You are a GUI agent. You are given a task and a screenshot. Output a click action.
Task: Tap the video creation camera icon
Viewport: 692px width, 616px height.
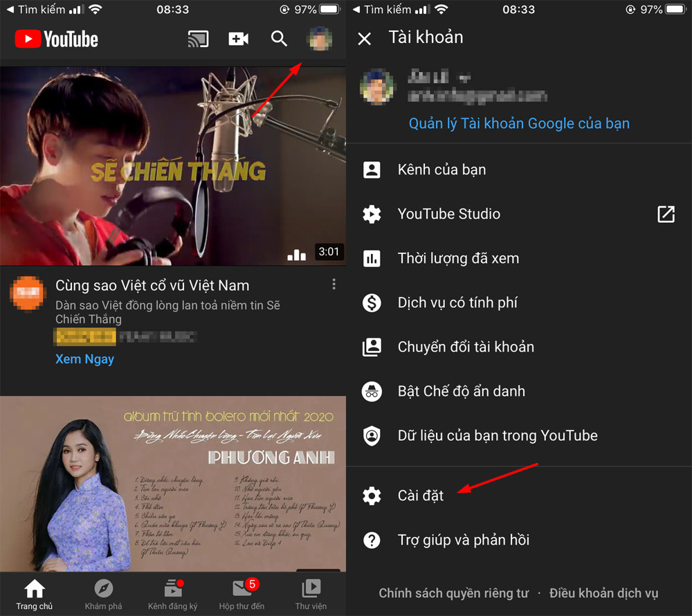[238, 39]
